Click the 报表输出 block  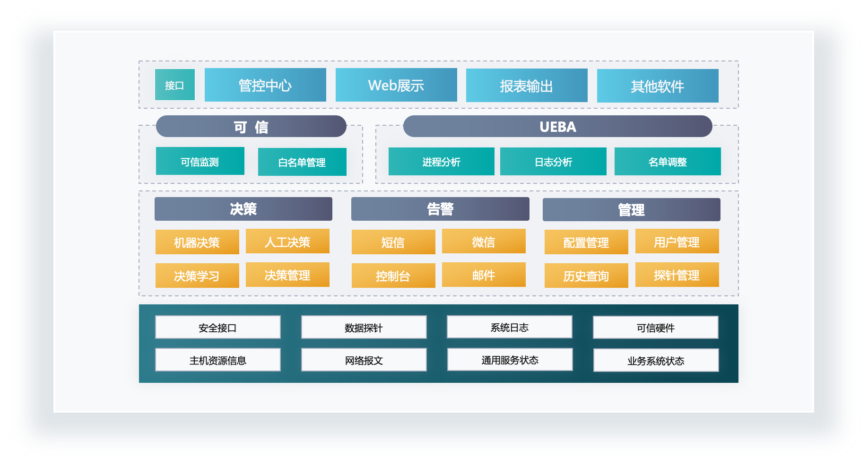[x=527, y=86]
